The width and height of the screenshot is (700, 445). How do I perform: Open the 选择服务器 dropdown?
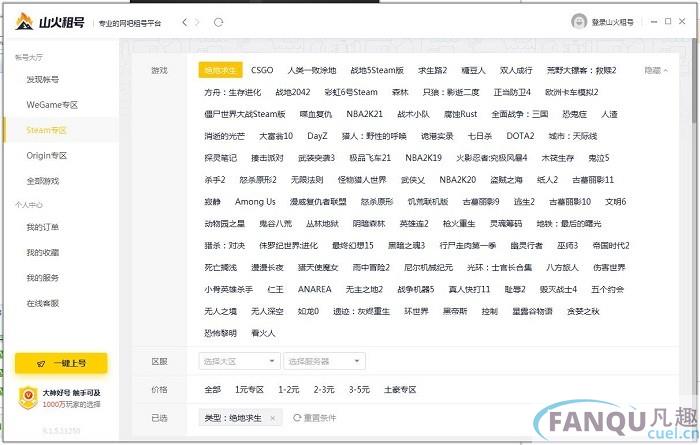click(x=323, y=360)
